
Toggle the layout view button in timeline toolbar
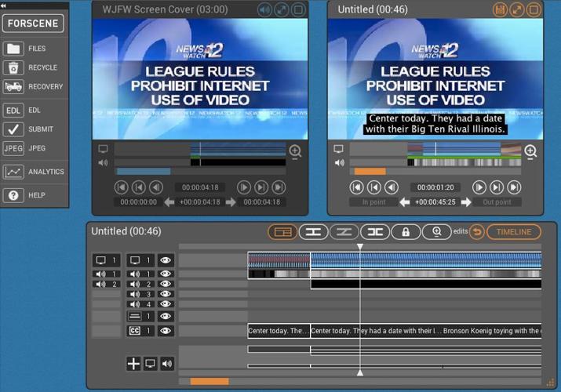click(x=282, y=232)
